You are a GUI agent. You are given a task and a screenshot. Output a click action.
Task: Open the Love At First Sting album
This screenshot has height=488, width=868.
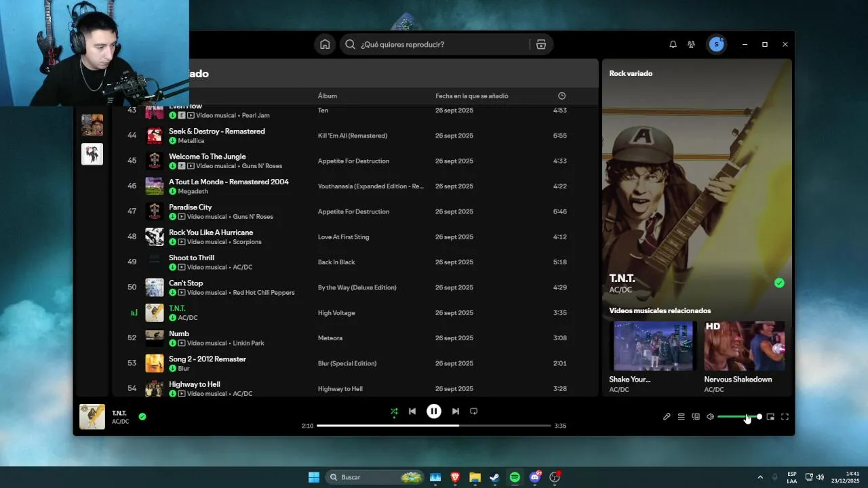pos(344,237)
